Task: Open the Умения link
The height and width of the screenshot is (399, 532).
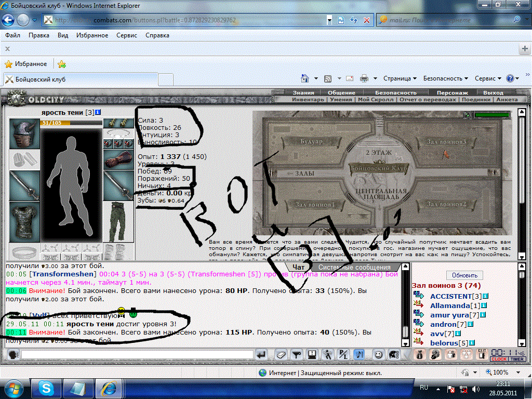Action: coord(341,99)
